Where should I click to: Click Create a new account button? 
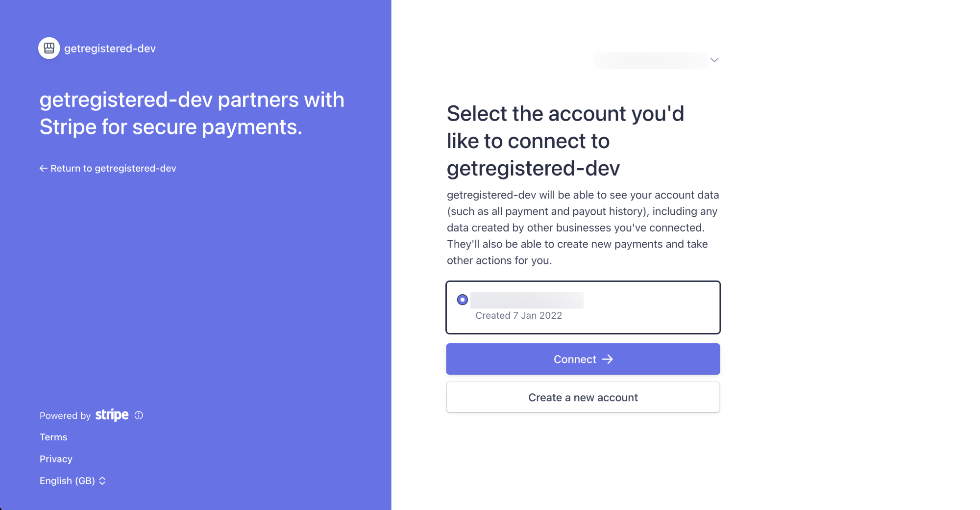point(583,397)
